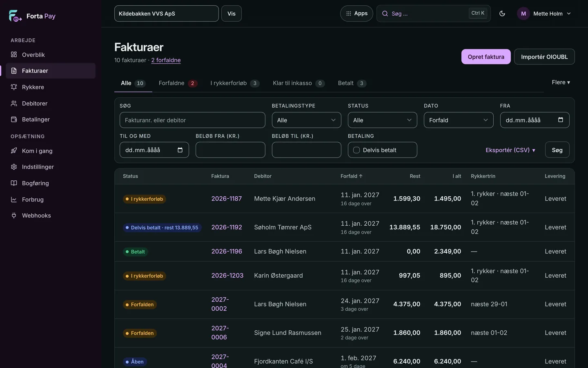Viewport: 588px width, 368px height.
Task: Enable the Delvis betalt checkbox
Action: pos(356,150)
